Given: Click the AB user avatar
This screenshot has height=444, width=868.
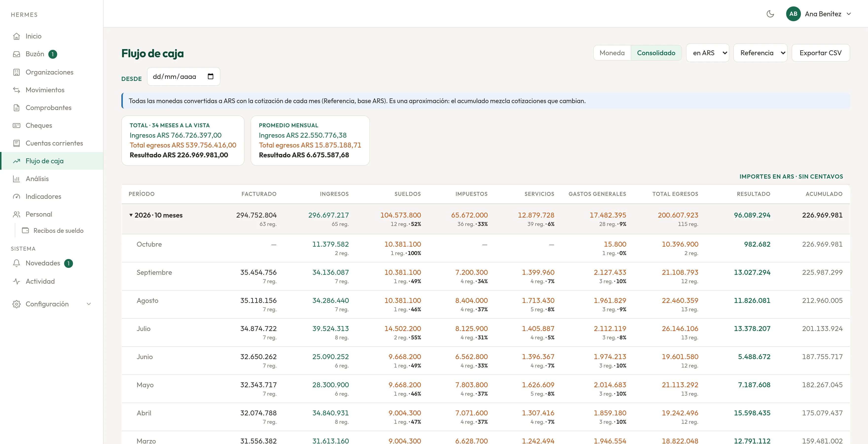Looking at the screenshot, I should tap(793, 14).
